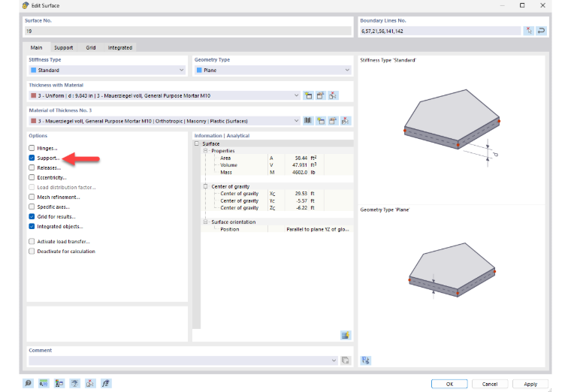Close the Edit Surface dialog
Viewport: 571px width, 392px height.
[x=542, y=5]
